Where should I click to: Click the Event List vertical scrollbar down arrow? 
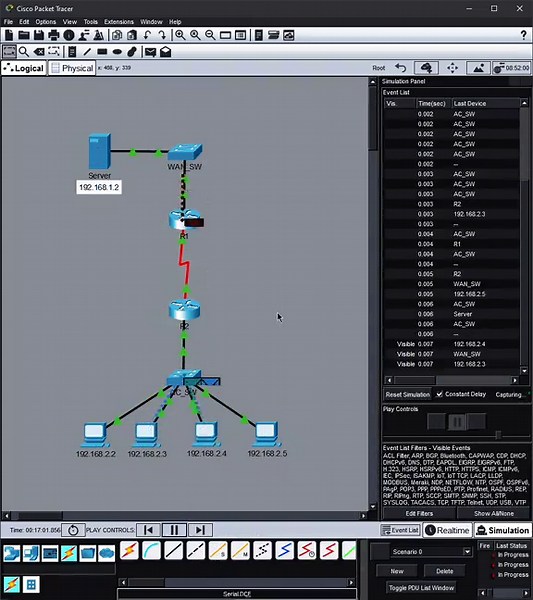coord(524,371)
